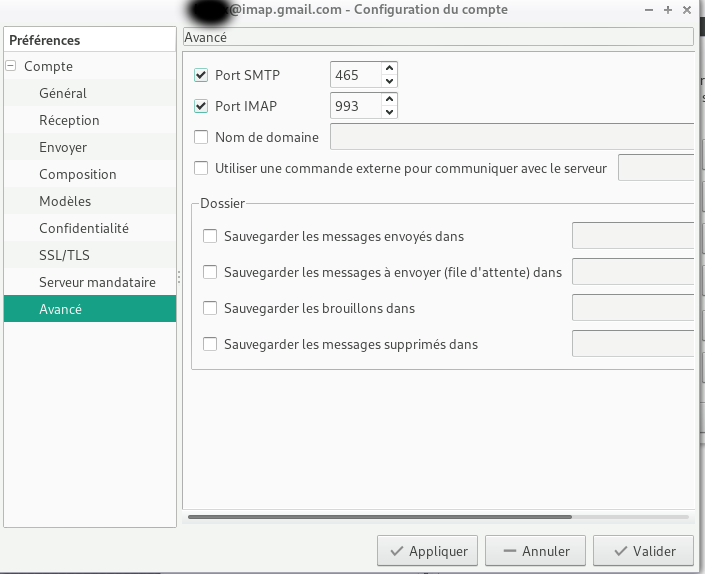Click the pane divider handle dots
705x574 pixels.
(x=179, y=277)
